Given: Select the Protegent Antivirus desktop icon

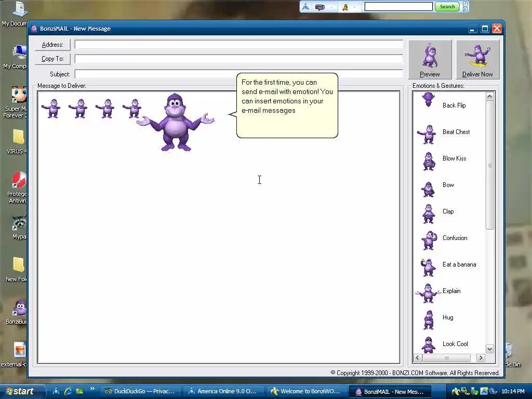Looking at the screenshot, I should coord(16,187).
